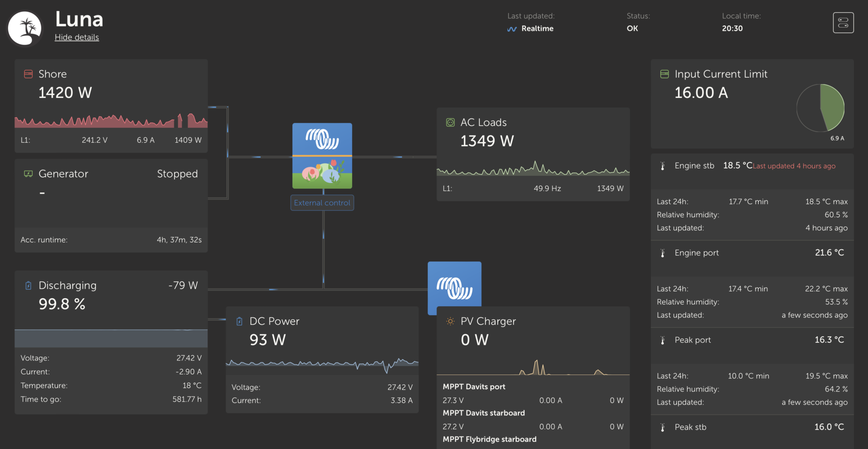Click the Shore L1 241.2 V value
868x449 pixels.
point(94,140)
